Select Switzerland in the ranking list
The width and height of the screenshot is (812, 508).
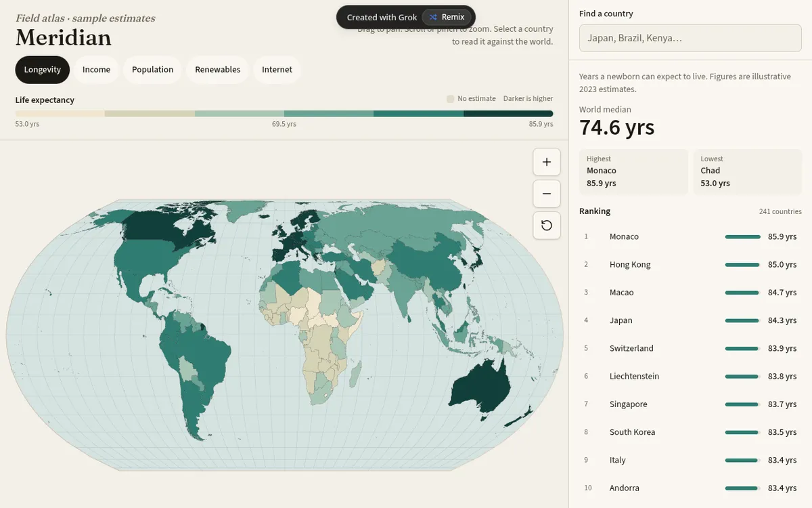690,348
